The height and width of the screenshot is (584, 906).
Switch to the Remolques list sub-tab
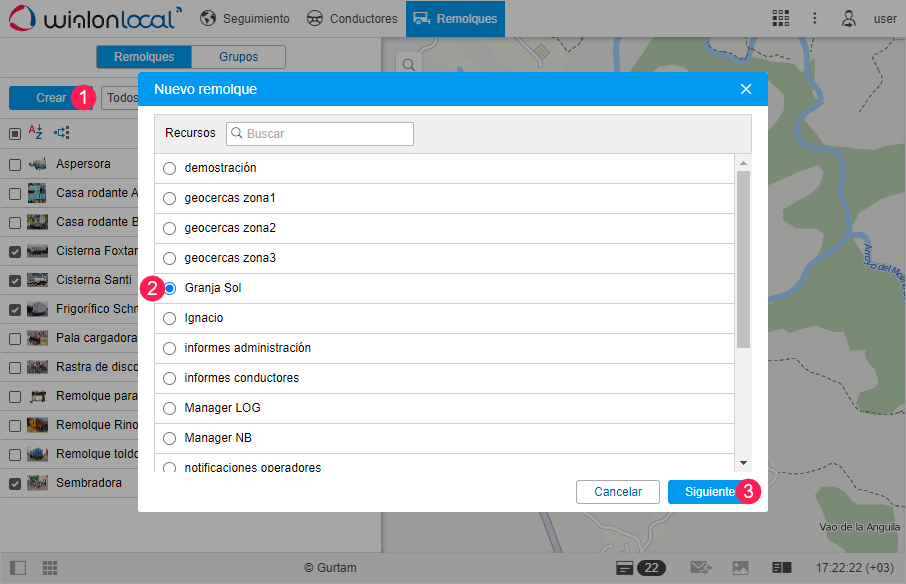144,57
